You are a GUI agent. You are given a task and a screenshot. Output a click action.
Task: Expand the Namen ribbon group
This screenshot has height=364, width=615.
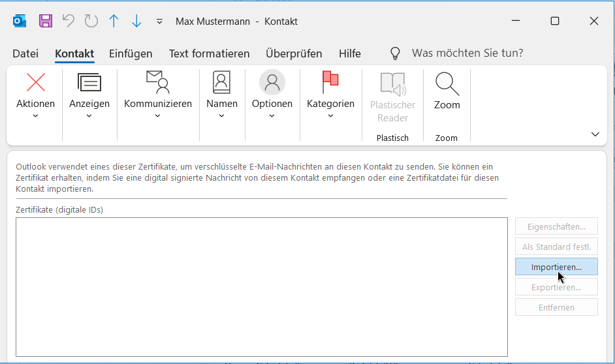click(222, 95)
